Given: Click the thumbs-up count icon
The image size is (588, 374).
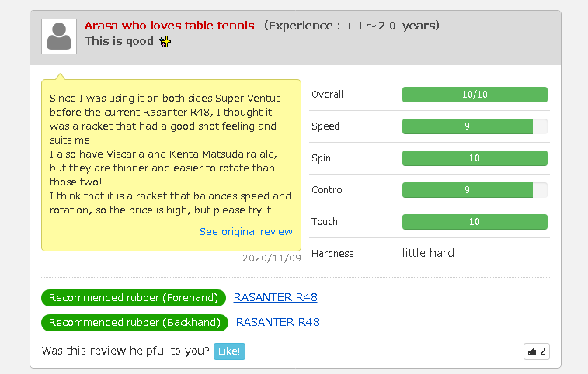Looking at the screenshot, I should [536, 351].
